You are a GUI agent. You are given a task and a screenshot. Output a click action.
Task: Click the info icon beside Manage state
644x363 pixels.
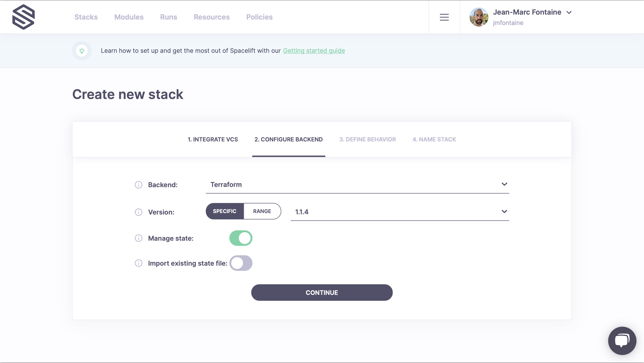pos(139,238)
